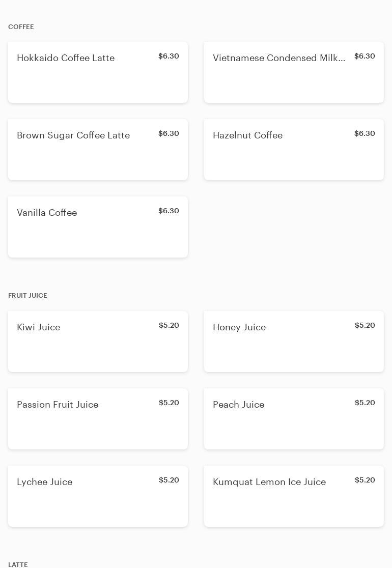Choose Brown Sugar Coffee Latte
The image size is (392, 568).
pyautogui.click(x=98, y=150)
